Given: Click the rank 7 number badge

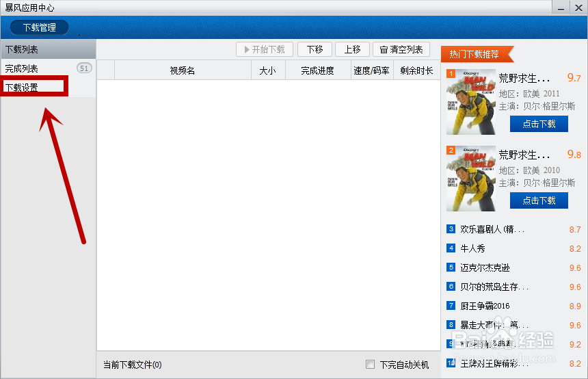Looking at the screenshot, I should (451, 305).
